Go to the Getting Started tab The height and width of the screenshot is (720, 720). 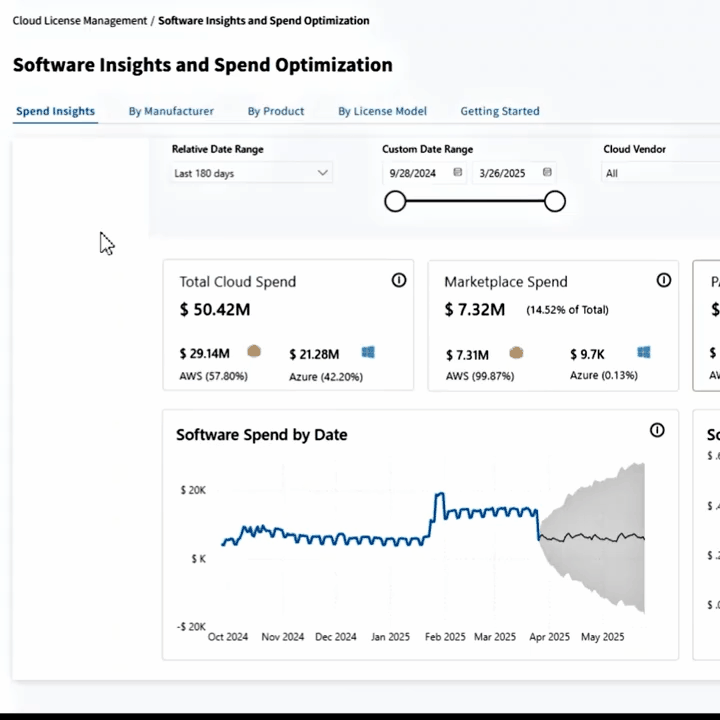(x=500, y=111)
